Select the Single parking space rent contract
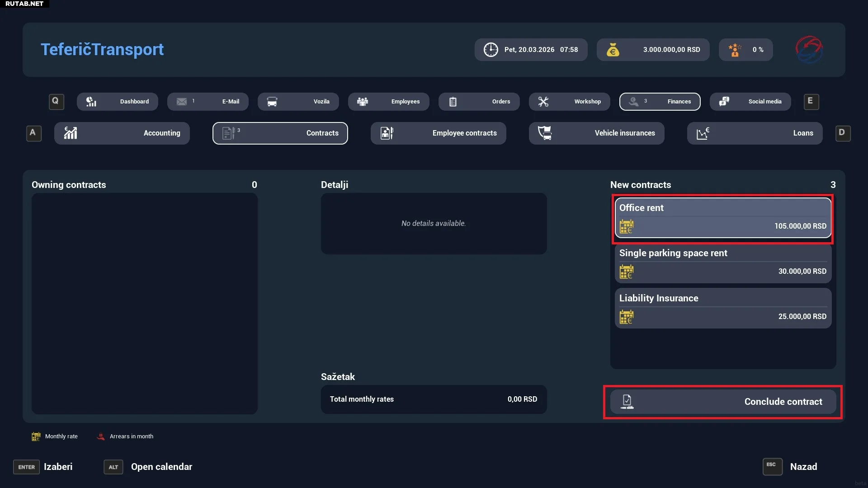This screenshot has width=868, height=488. tap(723, 263)
